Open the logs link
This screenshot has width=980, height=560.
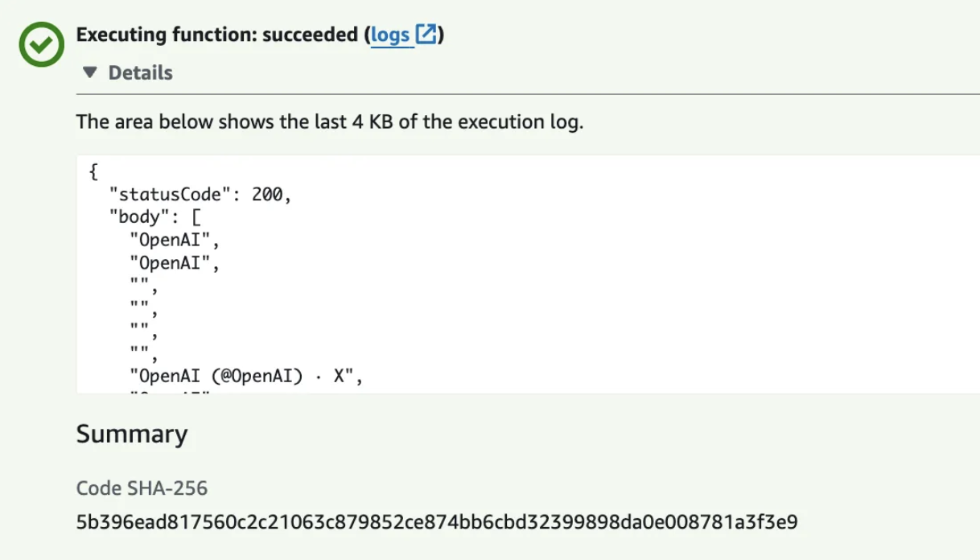(x=390, y=35)
